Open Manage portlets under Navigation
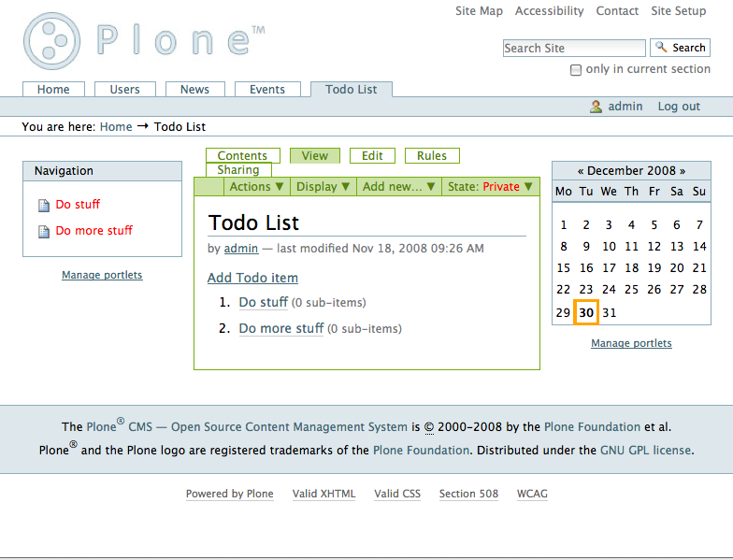 [102, 275]
